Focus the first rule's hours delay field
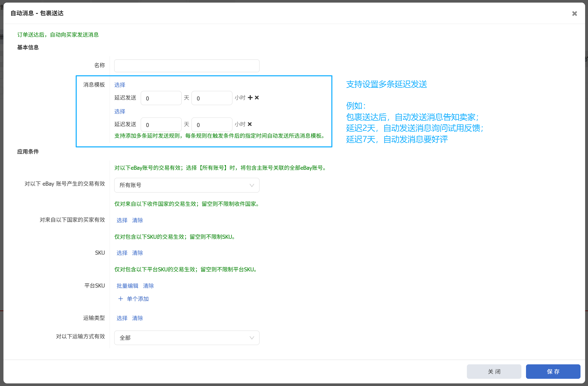Viewport: 588px width, 386px height. click(212, 98)
